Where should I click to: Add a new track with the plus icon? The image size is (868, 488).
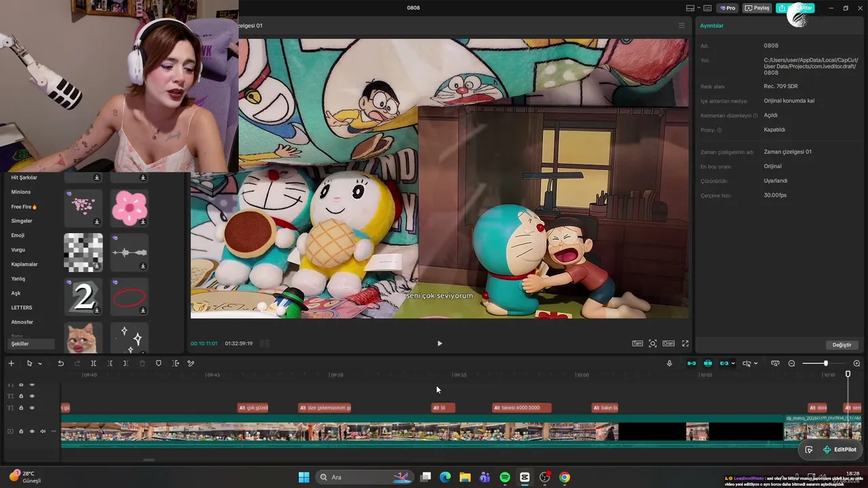click(11, 363)
